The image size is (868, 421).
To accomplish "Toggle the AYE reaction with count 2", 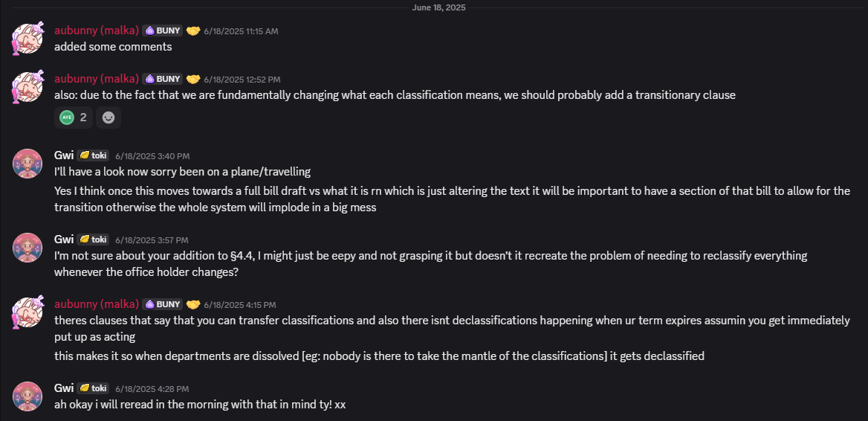I will [73, 118].
